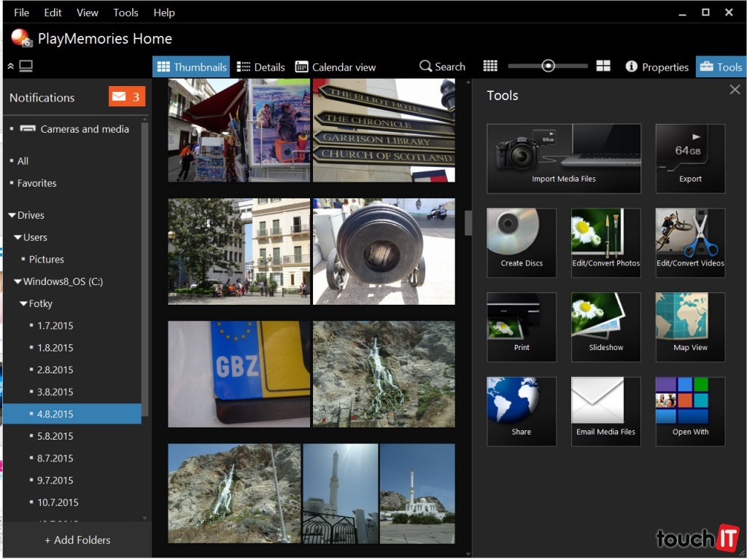This screenshot has height=560, width=747.
Task: Toggle the Properties panel
Action: click(x=657, y=67)
